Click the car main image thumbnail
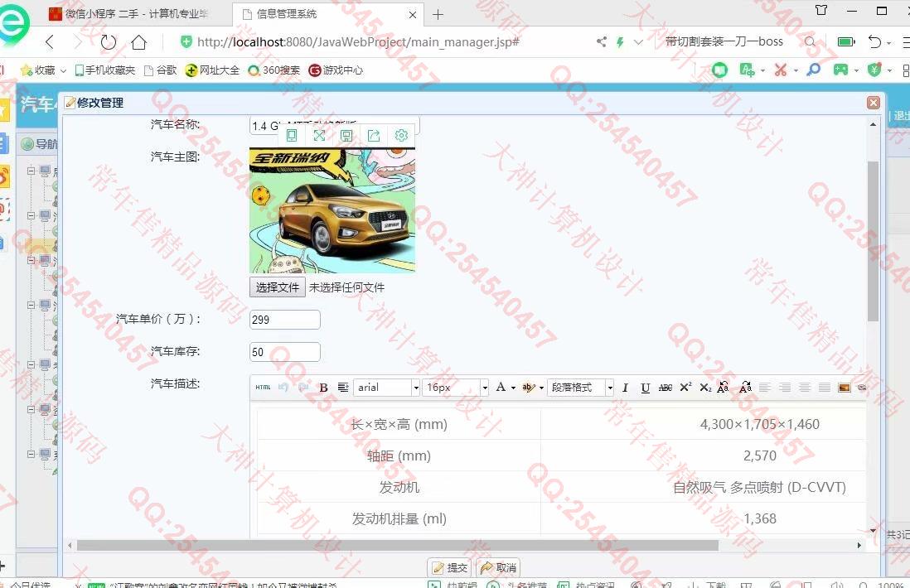The width and height of the screenshot is (910, 588). pos(332,210)
